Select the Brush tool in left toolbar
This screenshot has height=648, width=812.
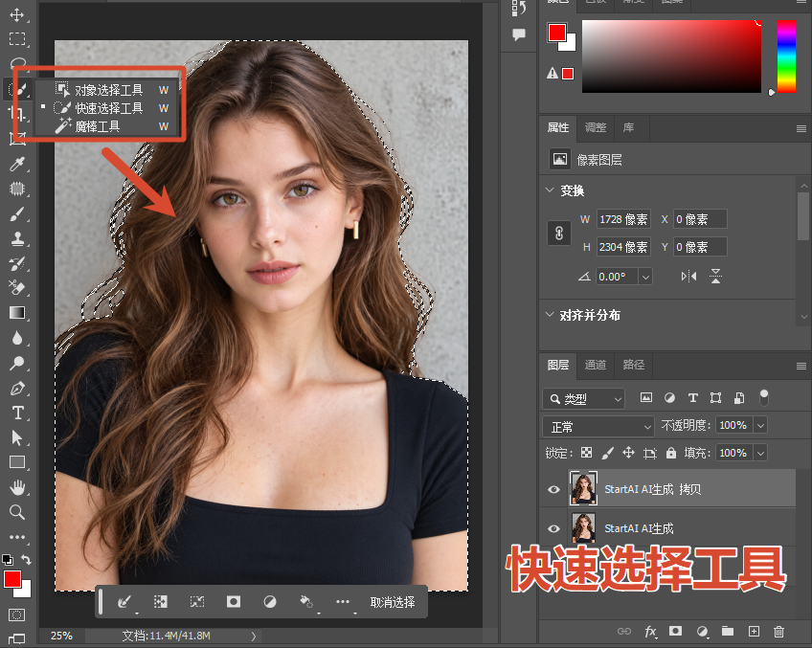(16, 213)
